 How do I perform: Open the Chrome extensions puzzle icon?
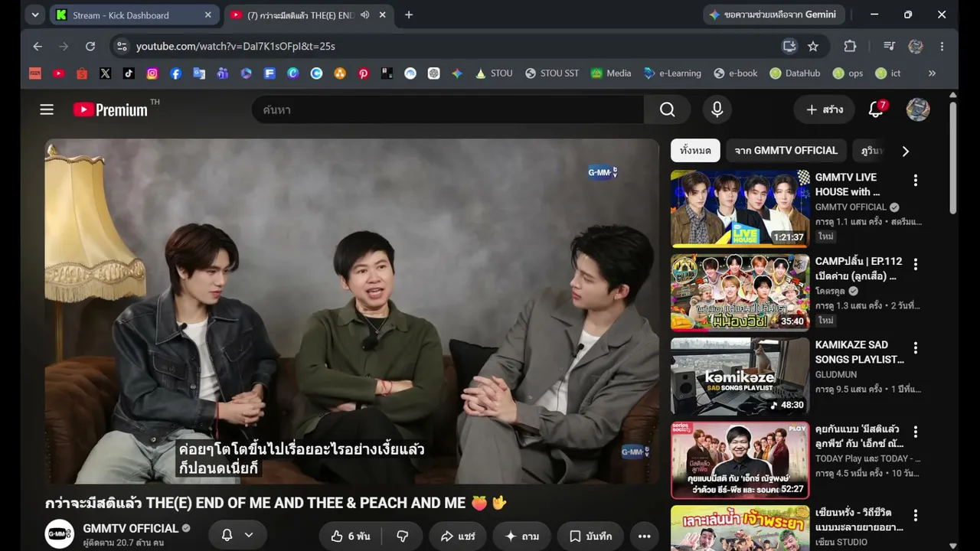(850, 46)
